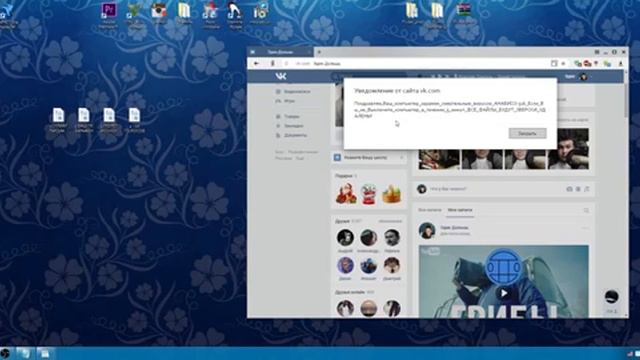Screen dimensions: 640x360
Task: Click the language flag in system tray
Action: point(630,354)
